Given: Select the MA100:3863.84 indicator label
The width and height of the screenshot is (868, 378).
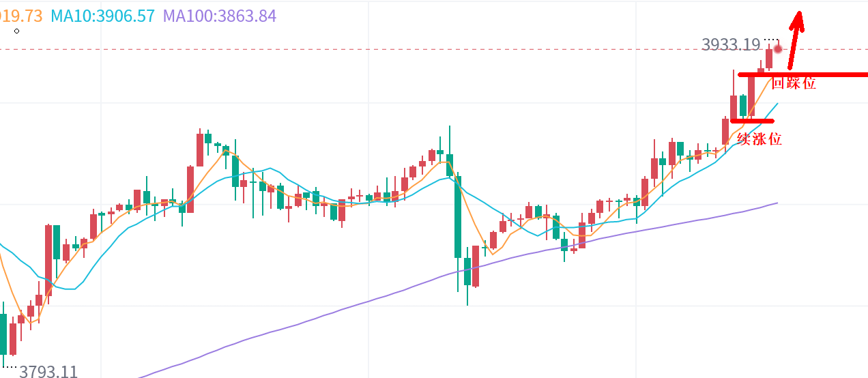Looking at the screenshot, I should (x=220, y=16).
